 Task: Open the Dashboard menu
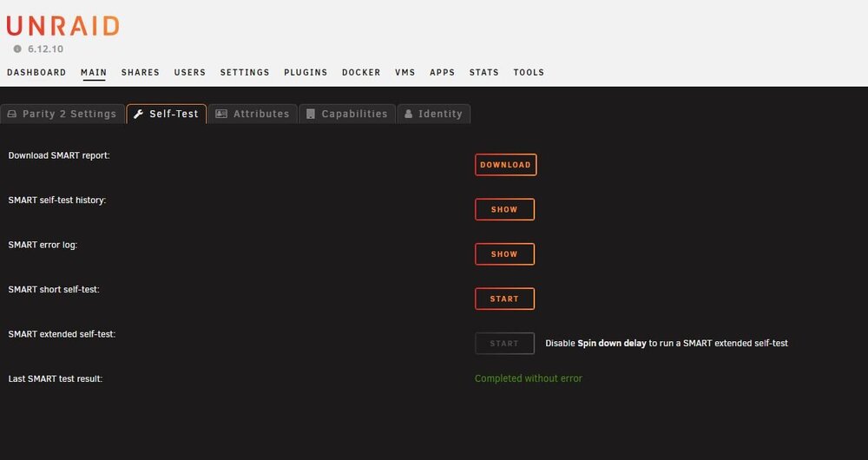(x=36, y=72)
